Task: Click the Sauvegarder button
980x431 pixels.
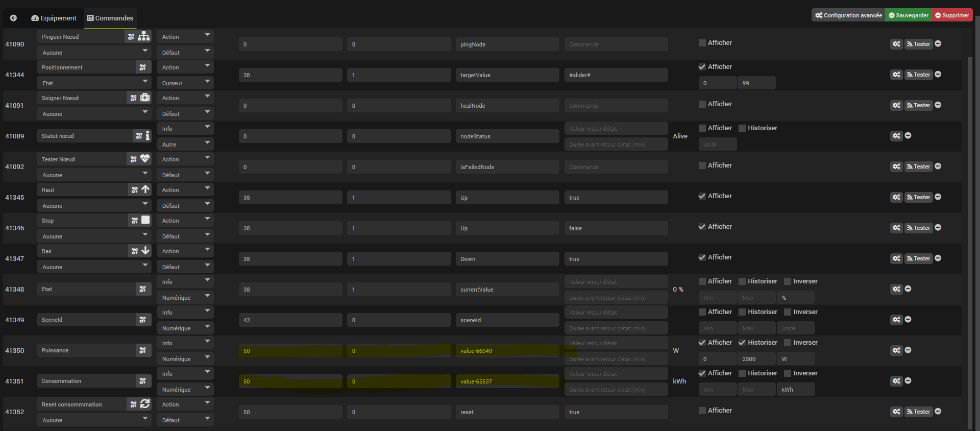Action: (x=909, y=15)
